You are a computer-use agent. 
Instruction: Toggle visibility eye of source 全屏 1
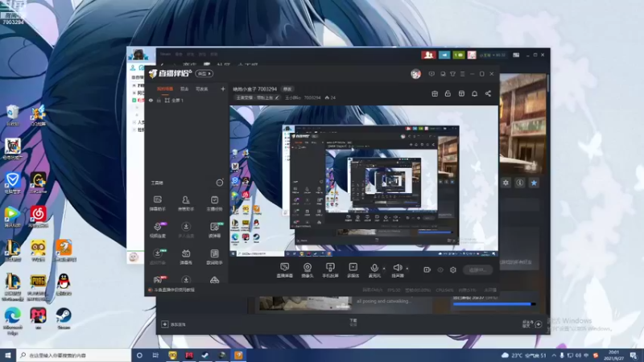click(151, 100)
